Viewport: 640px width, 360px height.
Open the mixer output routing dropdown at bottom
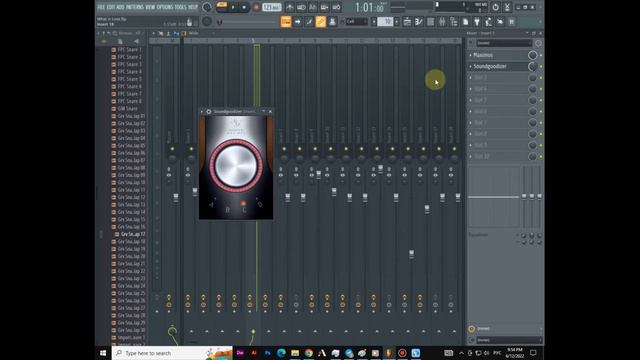(509, 340)
